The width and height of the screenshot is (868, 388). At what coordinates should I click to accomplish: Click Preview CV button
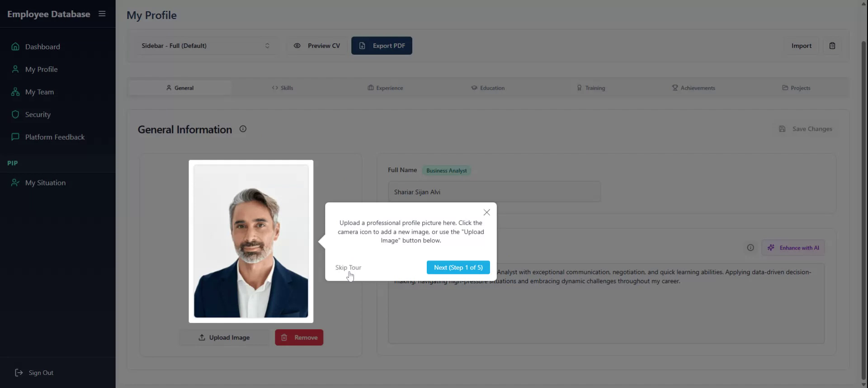(x=317, y=46)
